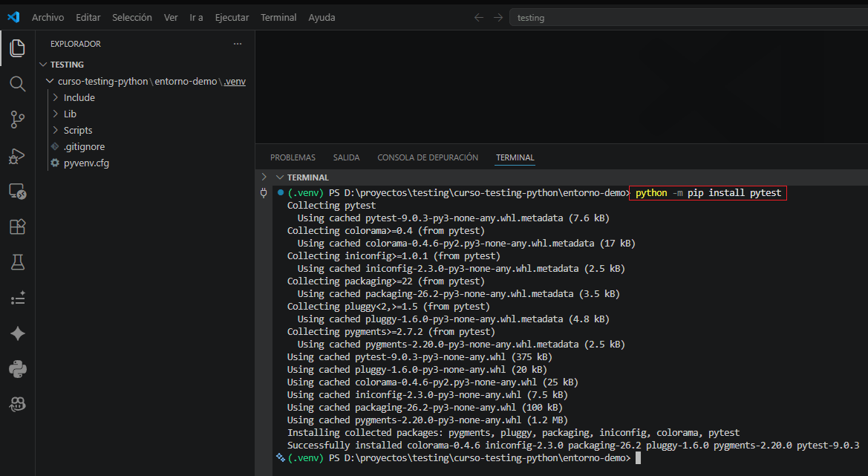The height and width of the screenshot is (476, 868).
Task: Go back with the left arrow
Action: click(479, 18)
